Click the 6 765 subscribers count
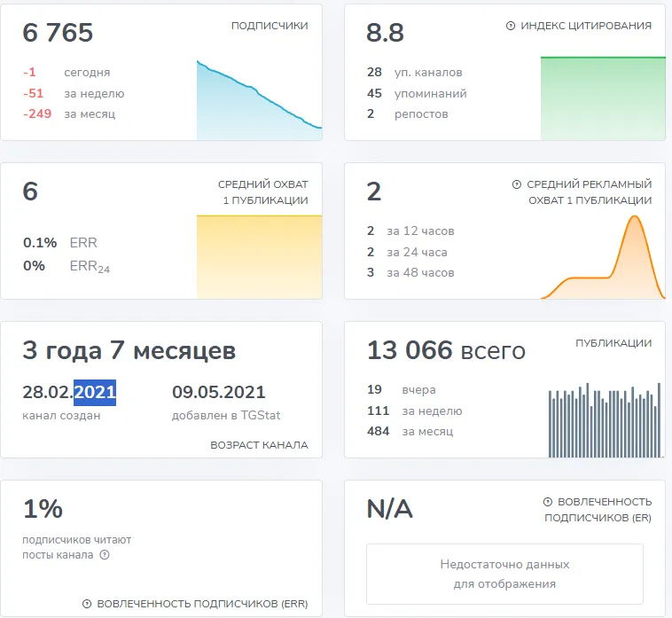 coord(58,33)
